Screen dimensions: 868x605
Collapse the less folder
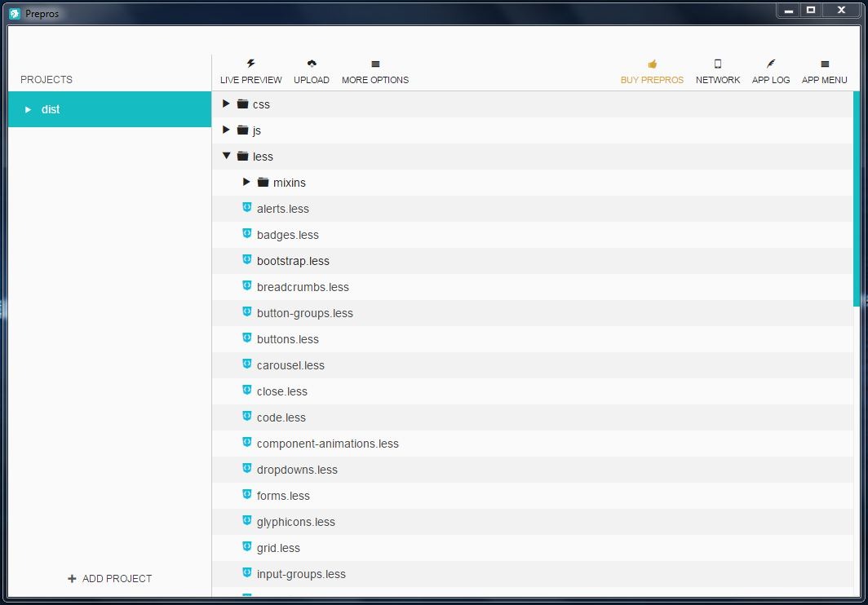226,156
